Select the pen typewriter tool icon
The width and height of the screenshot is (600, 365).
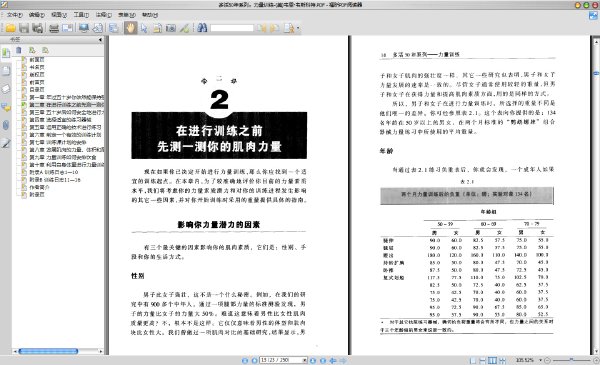click(x=184, y=28)
